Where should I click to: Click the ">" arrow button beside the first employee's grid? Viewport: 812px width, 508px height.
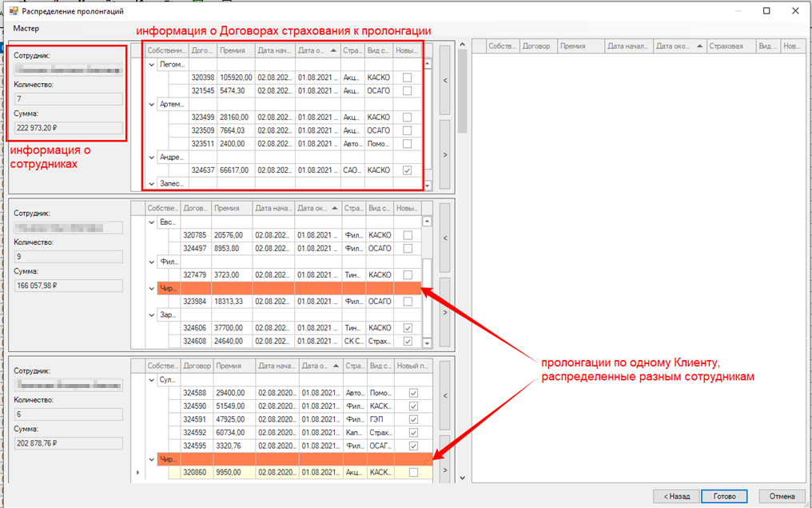(x=445, y=154)
